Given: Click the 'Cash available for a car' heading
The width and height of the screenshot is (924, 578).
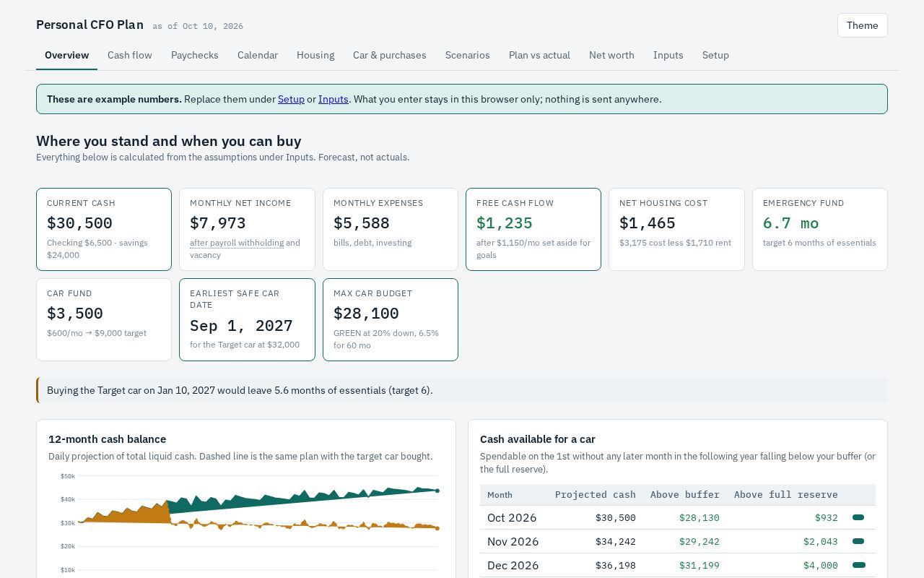Looking at the screenshot, I should pos(538,439).
